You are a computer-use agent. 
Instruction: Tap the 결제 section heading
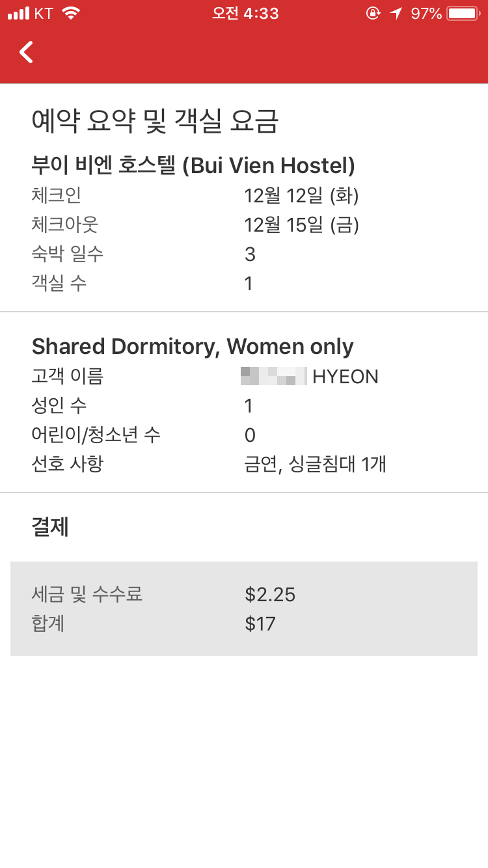click(50, 527)
